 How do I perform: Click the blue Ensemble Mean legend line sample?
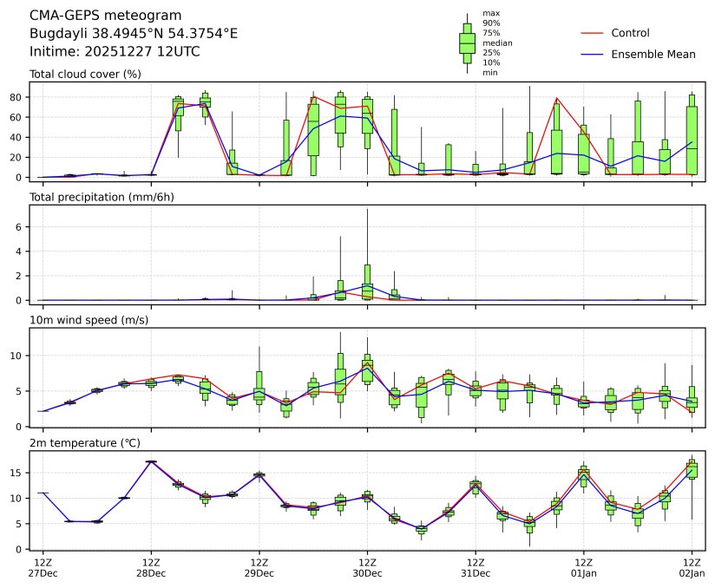click(x=591, y=55)
